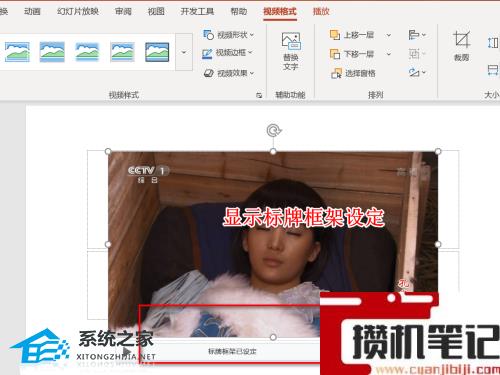
Task: Select the 视频格式 tab
Action: click(x=280, y=11)
